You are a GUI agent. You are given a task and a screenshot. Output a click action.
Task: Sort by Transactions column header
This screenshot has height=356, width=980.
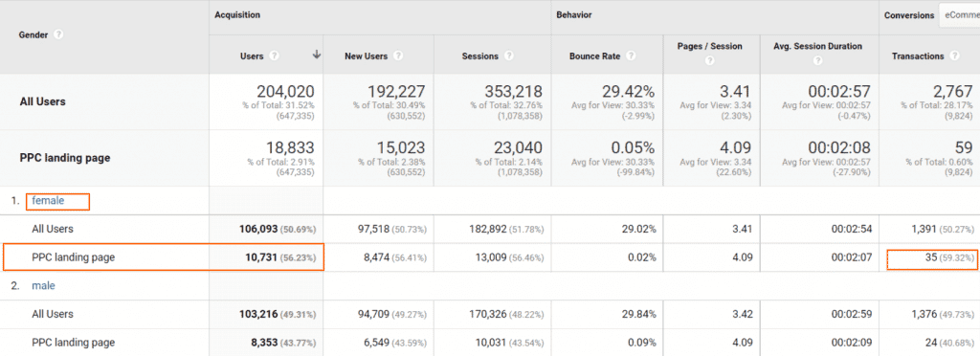(x=918, y=56)
